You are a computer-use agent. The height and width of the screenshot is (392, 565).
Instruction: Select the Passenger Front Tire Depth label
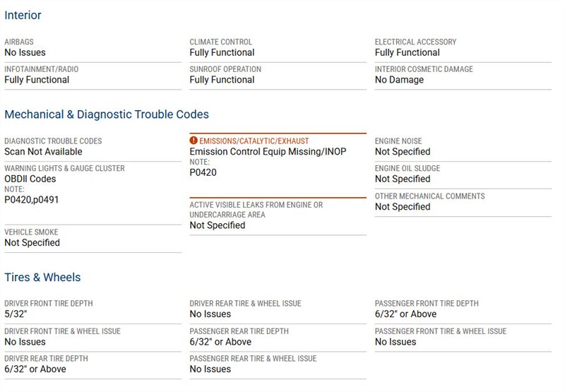(x=427, y=304)
